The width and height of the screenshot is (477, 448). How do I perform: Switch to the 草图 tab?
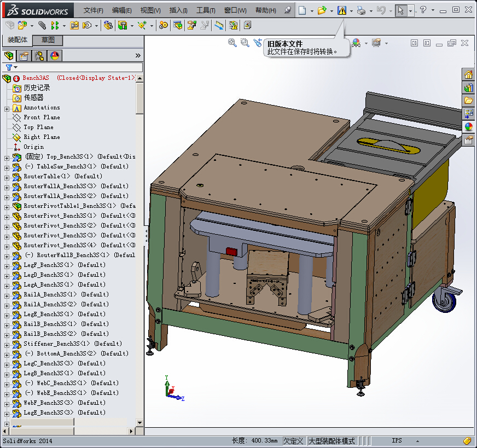[x=48, y=40]
